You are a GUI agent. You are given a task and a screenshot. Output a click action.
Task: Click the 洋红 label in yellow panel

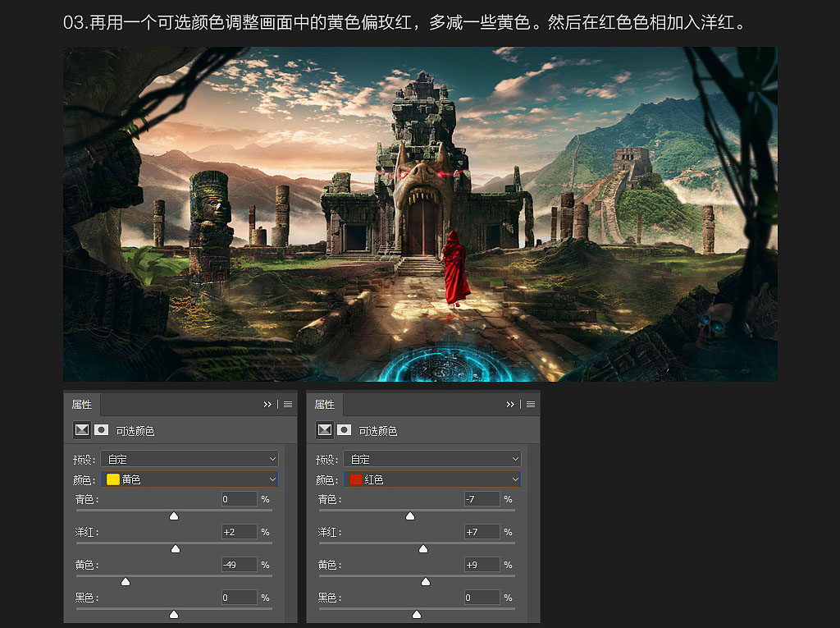point(87,532)
